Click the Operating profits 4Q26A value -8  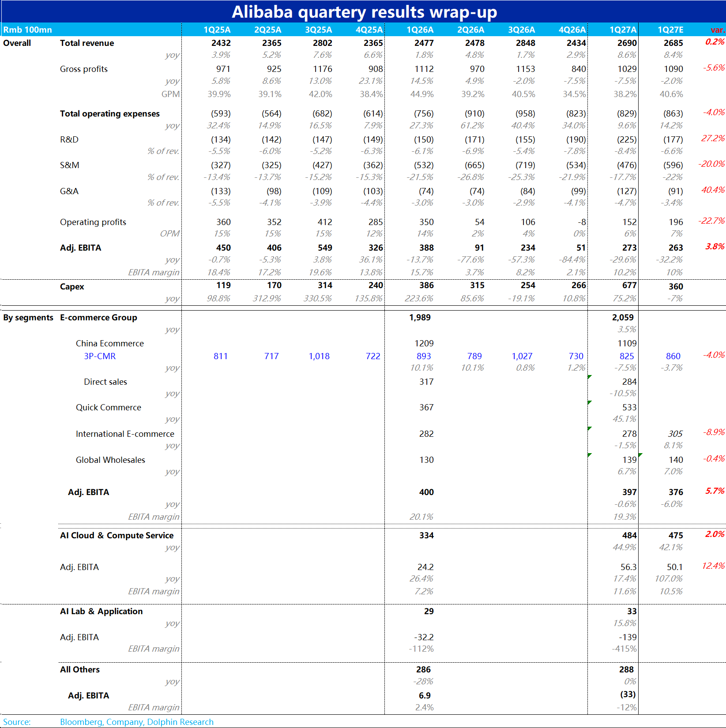tap(582, 222)
